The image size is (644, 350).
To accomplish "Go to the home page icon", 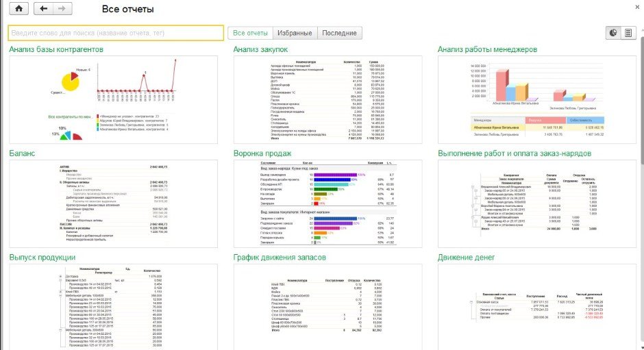I will 18,9.
